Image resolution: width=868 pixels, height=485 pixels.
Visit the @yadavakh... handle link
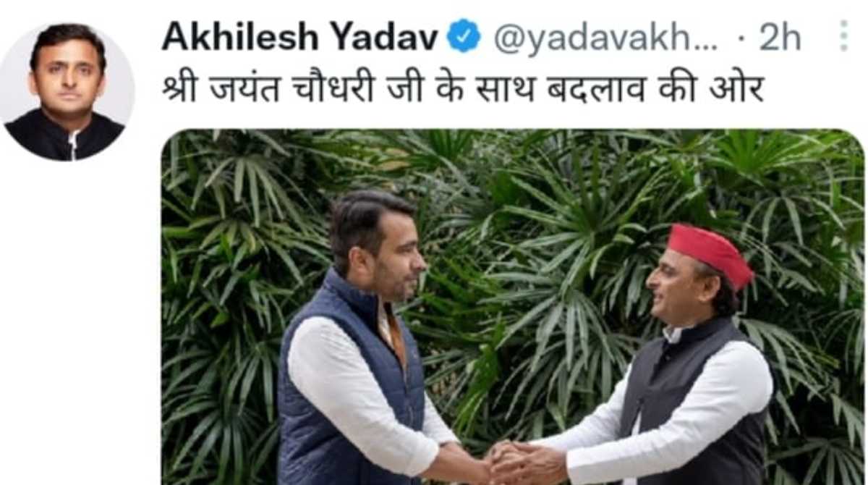605,38
